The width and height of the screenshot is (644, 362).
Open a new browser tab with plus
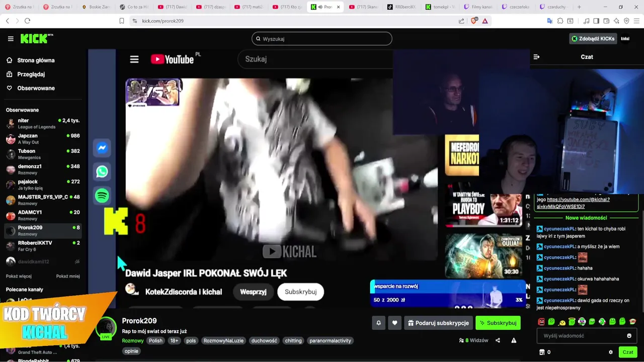(579, 7)
